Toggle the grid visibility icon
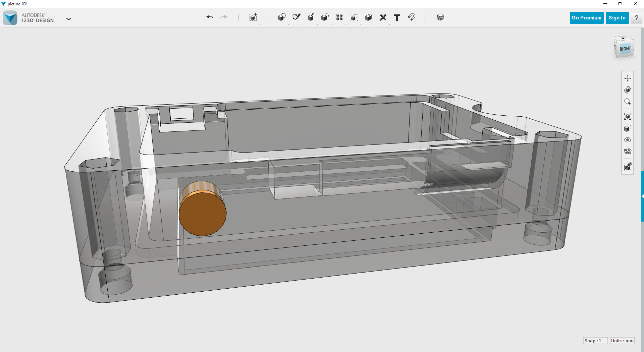Viewport: 644px width, 352px height. pos(628,152)
